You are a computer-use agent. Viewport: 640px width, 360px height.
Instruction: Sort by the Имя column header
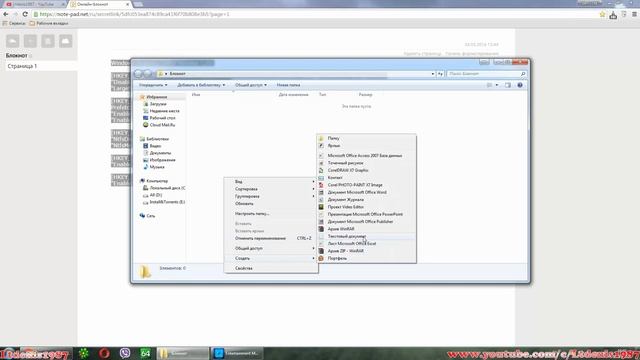tap(196, 95)
